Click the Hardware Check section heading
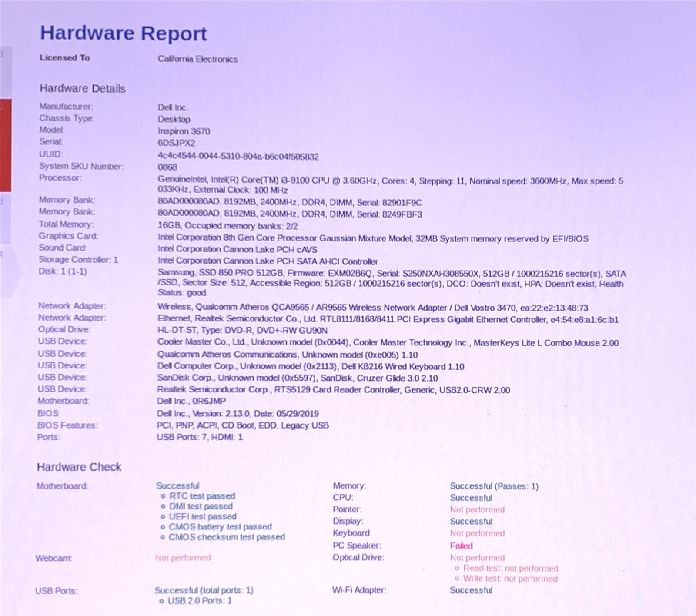 click(x=79, y=467)
